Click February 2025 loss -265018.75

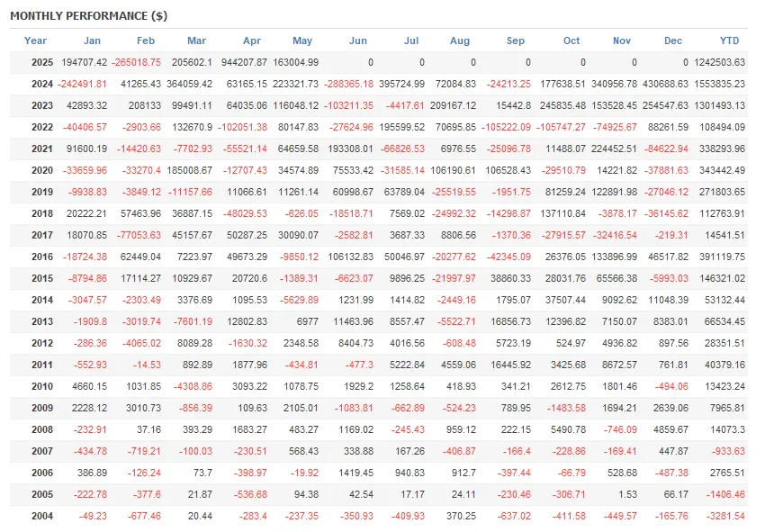(136, 62)
